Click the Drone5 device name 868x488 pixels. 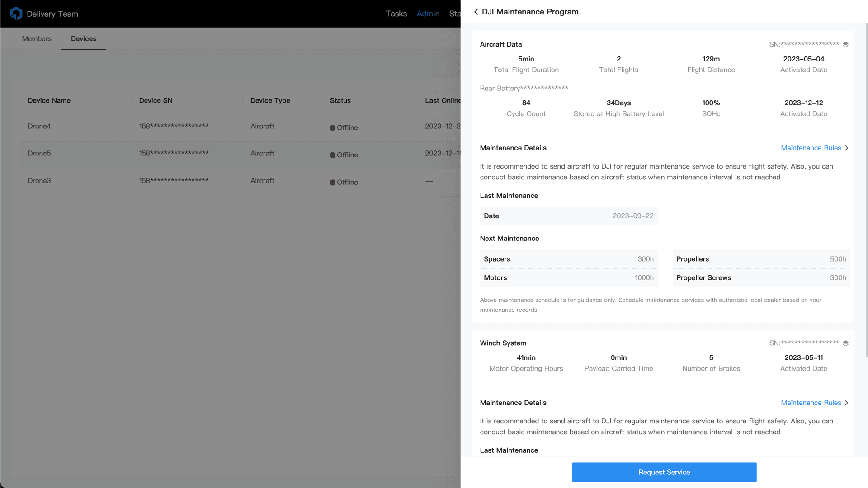tap(39, 153)
